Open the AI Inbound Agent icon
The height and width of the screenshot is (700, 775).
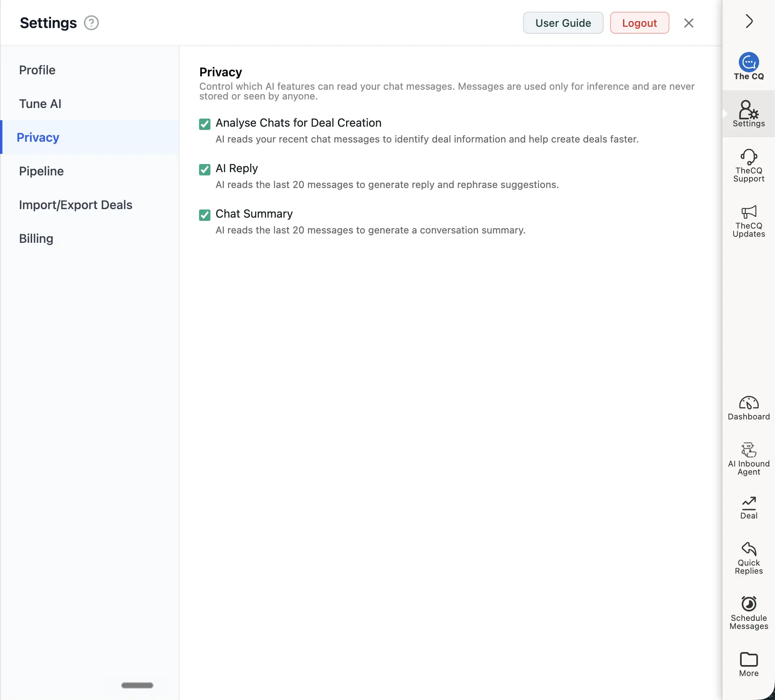pyautogui.click(x=749, y=450)
